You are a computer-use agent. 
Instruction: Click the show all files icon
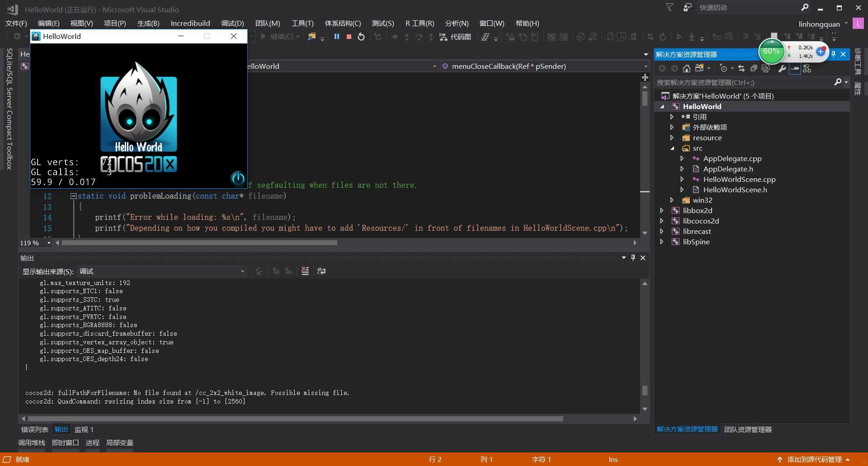766,68
